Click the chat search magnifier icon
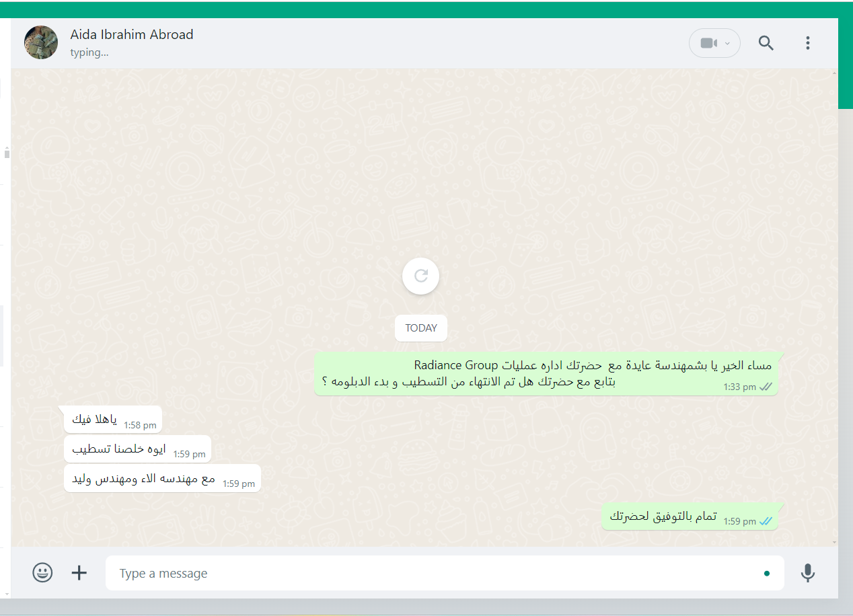Image resolution: width=853 pixels, height=616 pixels. point(766,43)
